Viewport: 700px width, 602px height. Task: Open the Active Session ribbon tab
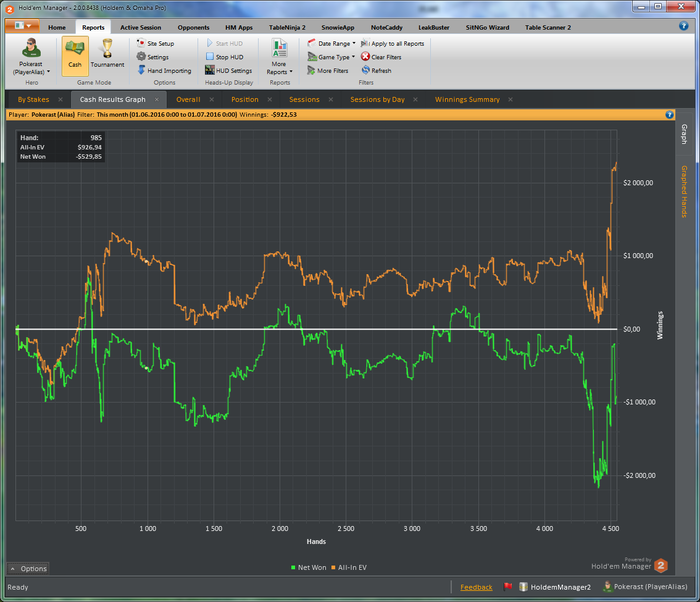pyautogui.click(x=141, y=27)
